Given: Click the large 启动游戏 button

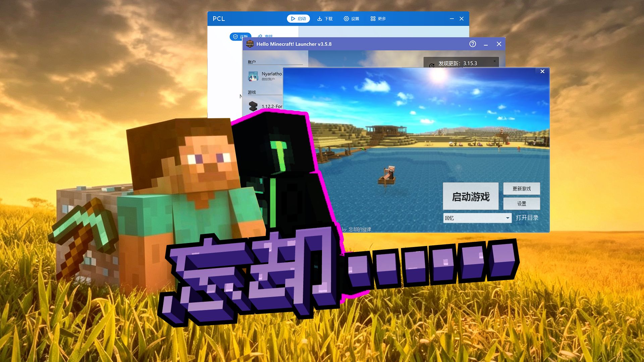Looking at the screenshot, I should pos(471,196).
